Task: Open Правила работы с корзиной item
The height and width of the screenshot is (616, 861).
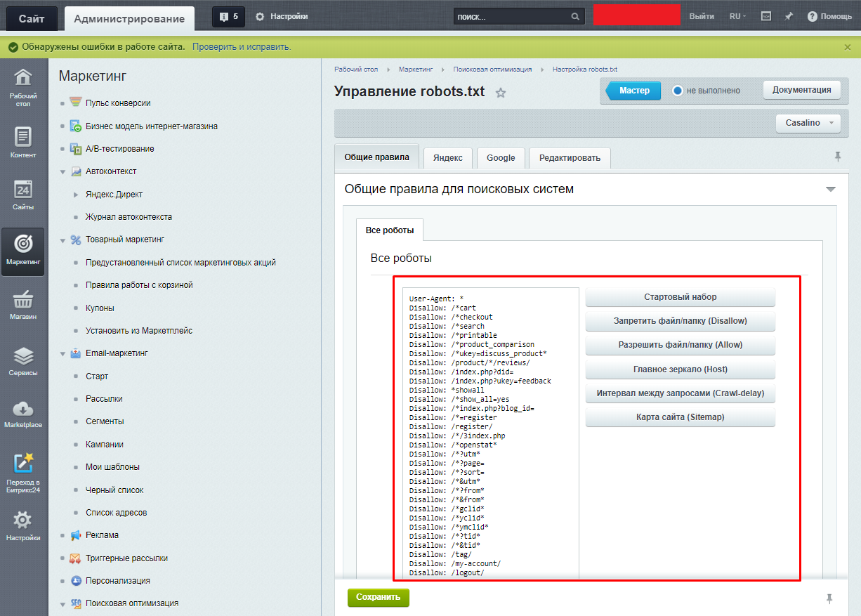Action: (139, 285)
